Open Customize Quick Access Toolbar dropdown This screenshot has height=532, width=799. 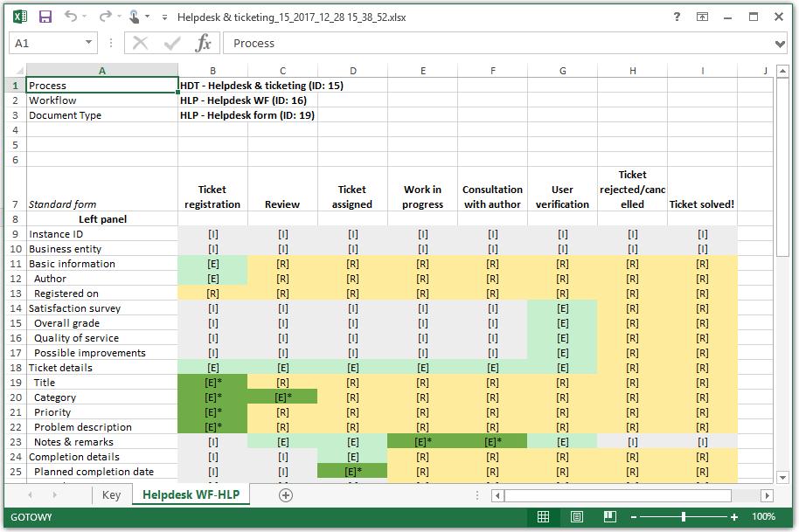point(164,17)
